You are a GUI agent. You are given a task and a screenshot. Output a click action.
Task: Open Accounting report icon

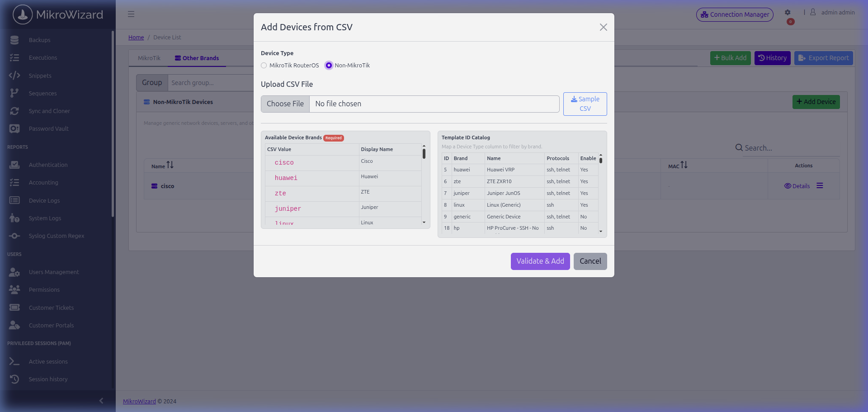(14, 182)
